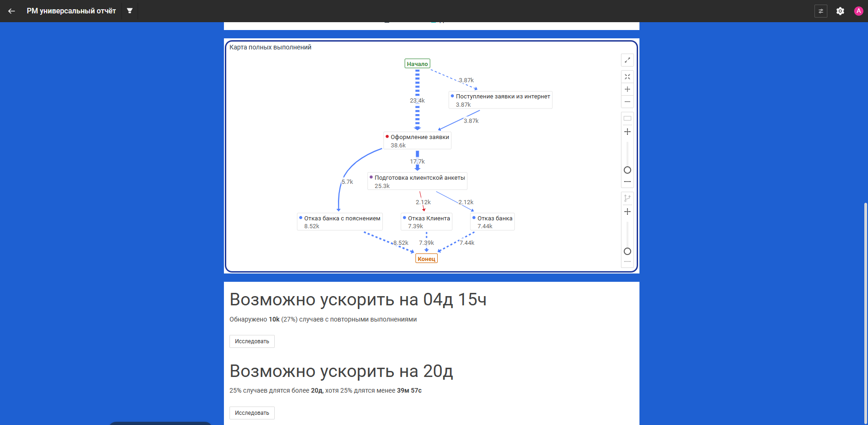868x425 pixels.
Task: Click the 8.52k edge label to Конец
Action: [401, 243]
